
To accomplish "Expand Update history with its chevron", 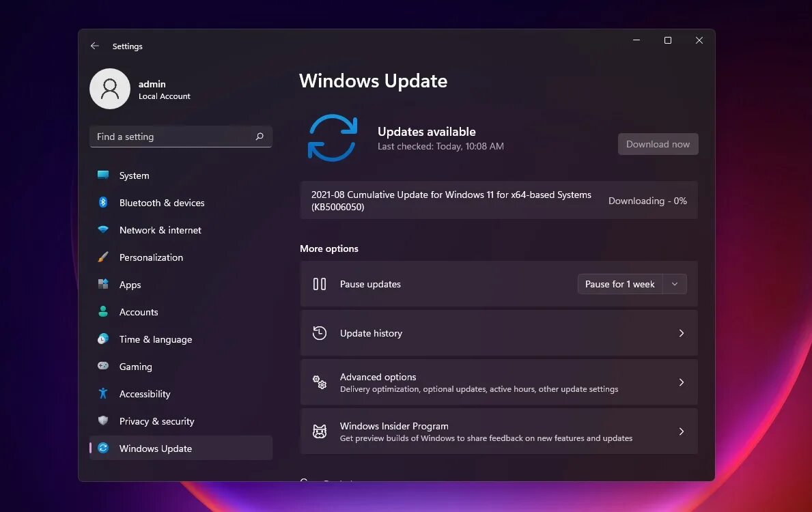I will [x=682, y=333].
